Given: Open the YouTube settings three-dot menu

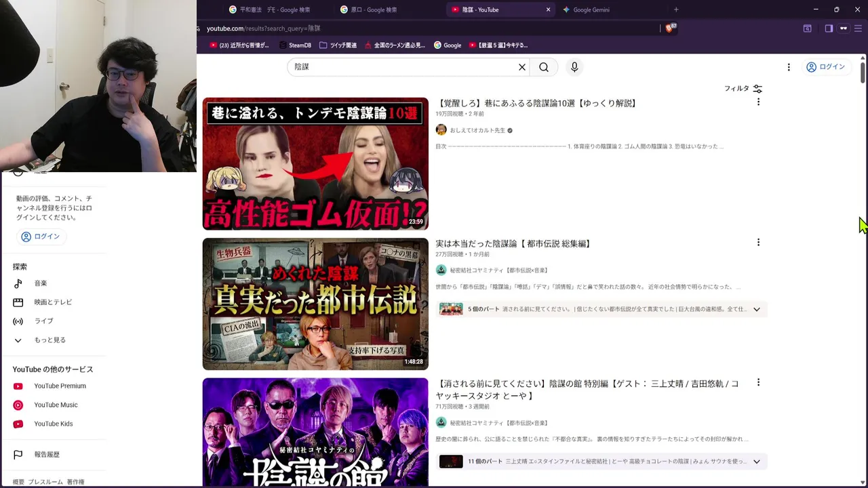Looking at the screenshot, I should 789,67.
